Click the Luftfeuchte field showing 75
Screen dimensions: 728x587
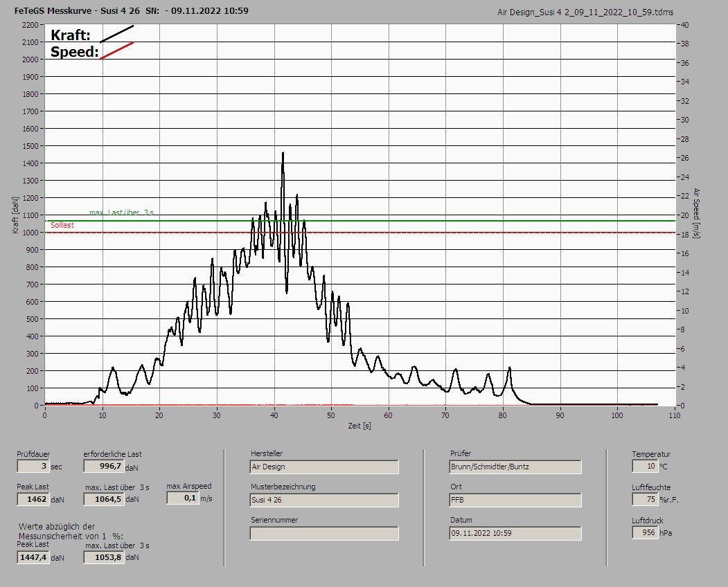[x=645, y=499]
